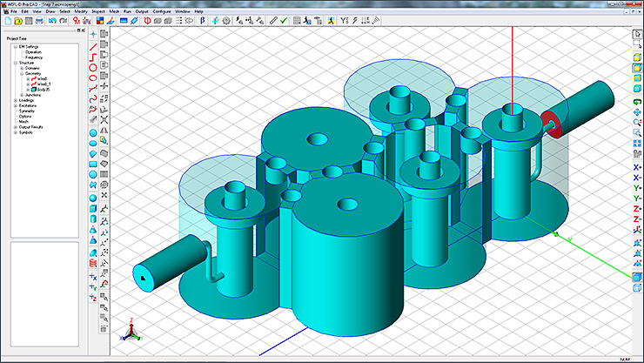Click the red X+ axis view icon
This screenshot has height=363, width=644.
pos(636,166)
